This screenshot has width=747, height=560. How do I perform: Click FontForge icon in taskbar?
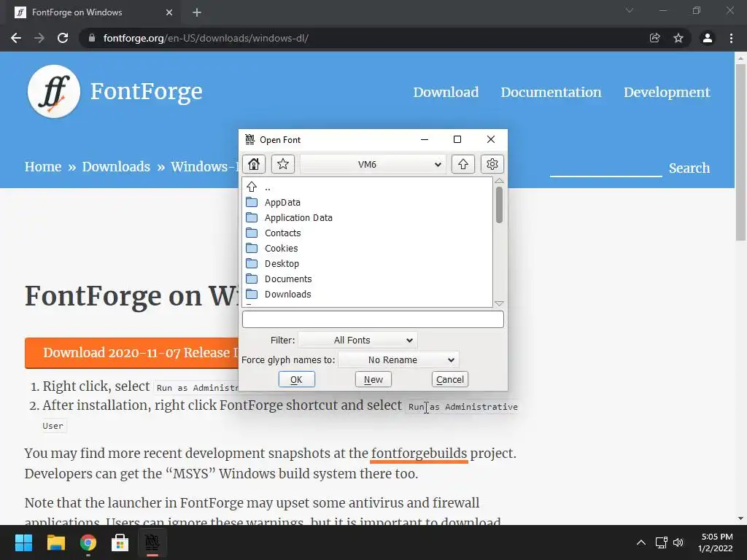tap(152, 542)
